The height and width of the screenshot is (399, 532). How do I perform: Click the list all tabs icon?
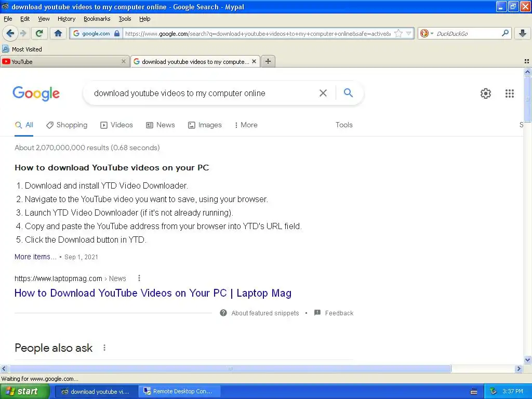click(x=527, y=61)
